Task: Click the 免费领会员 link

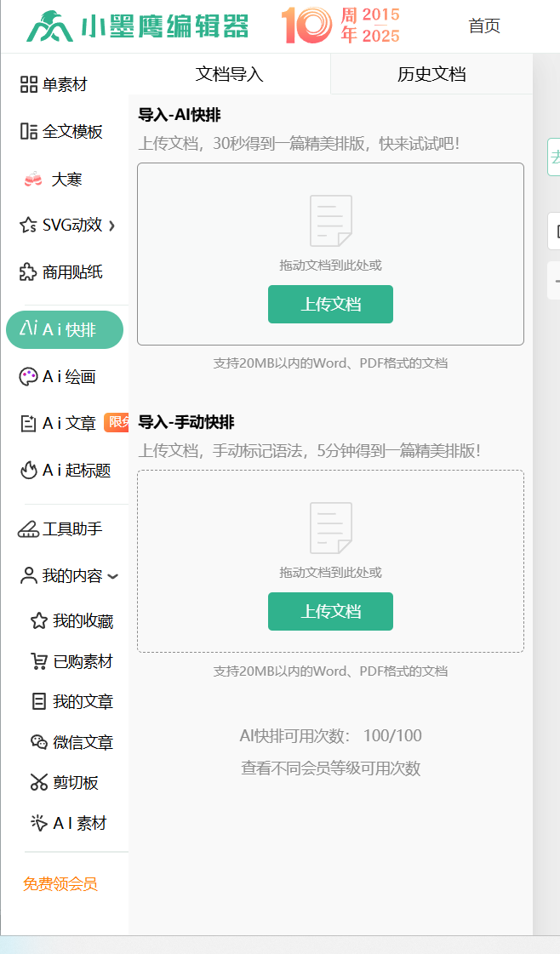Action: pos(60,884)
